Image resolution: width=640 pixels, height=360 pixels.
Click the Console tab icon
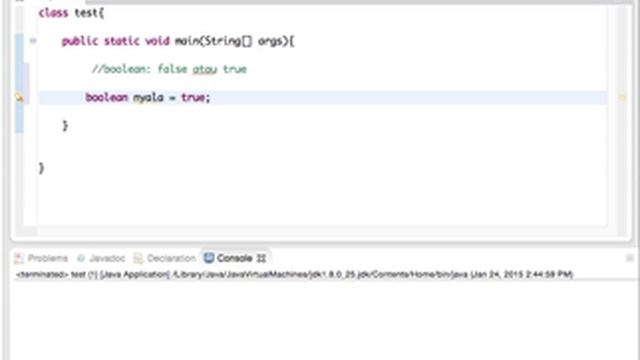pos(209,258)
